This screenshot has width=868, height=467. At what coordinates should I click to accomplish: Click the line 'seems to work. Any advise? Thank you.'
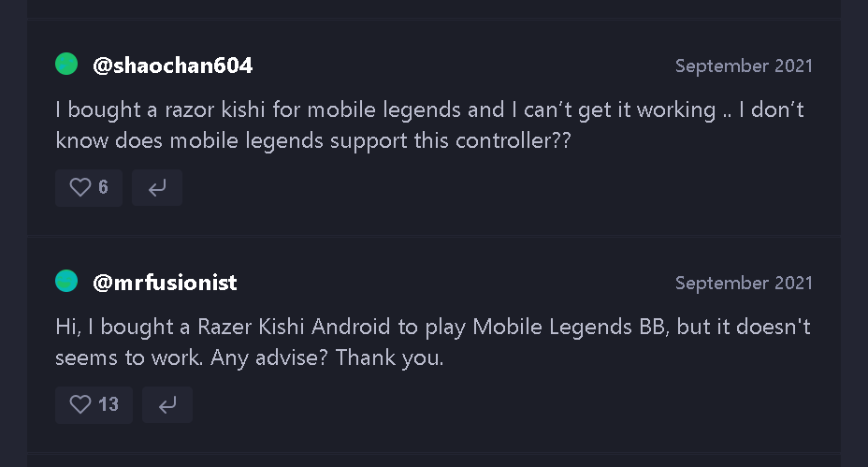(x=250, y=358)
